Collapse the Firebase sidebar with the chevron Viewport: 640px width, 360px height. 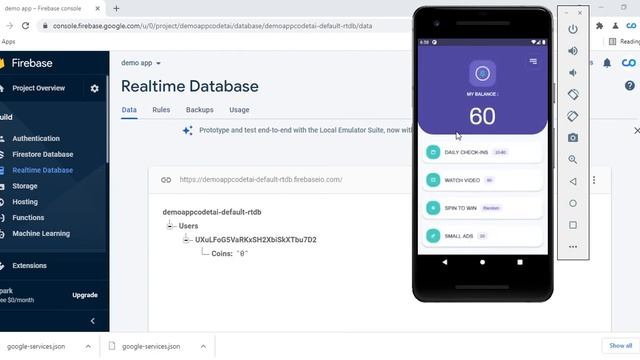click(93, 321)
